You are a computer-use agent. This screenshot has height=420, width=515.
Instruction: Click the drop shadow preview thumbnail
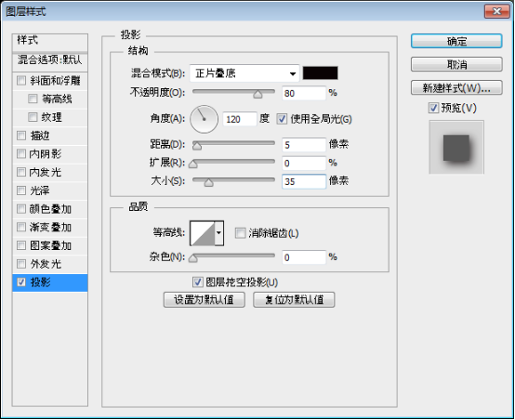click(x=456, y=147)
